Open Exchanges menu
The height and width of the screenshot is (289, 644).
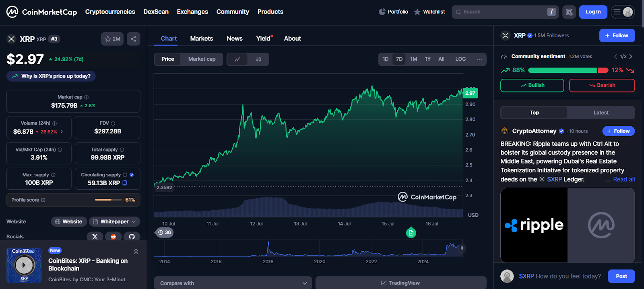(192, 12)
